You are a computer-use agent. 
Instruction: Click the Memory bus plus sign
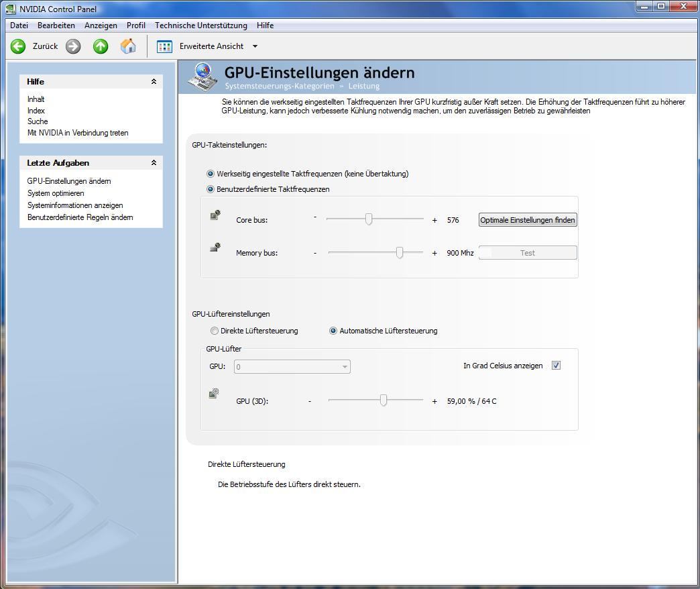[x=434, y=253]
